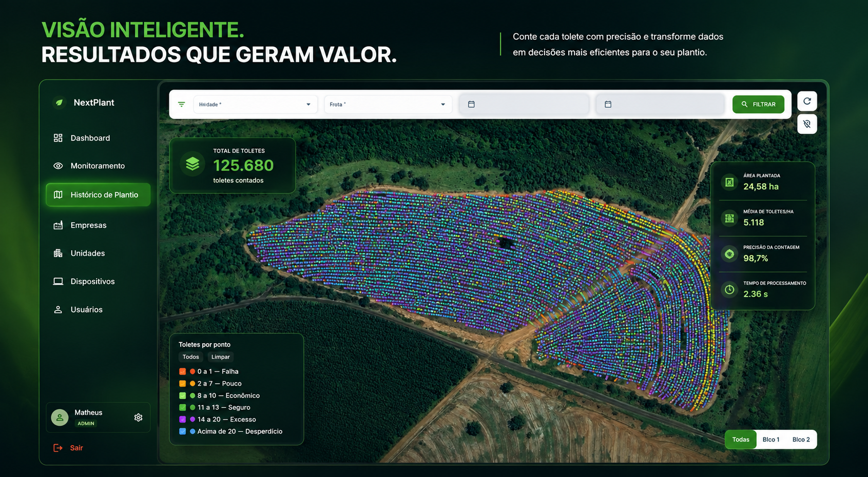Click the Usuários person icon
This screenshot has width=868, height=477.
click(x=58, y=310)
